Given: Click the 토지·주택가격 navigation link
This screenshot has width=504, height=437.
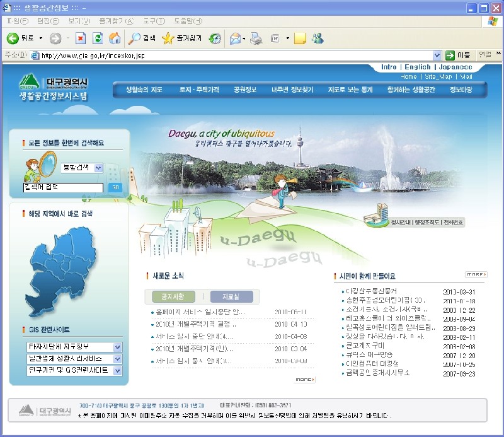Looking at the screenshot, I should pos(199,90).
